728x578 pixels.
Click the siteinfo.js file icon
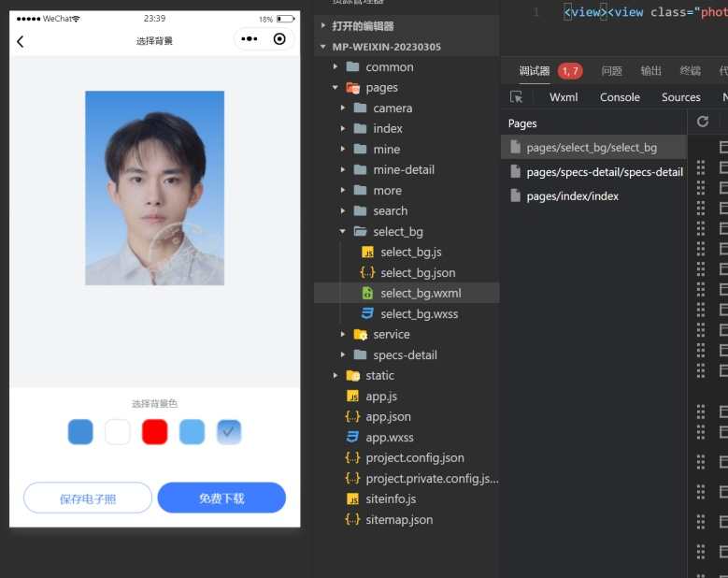pos(353,499)
